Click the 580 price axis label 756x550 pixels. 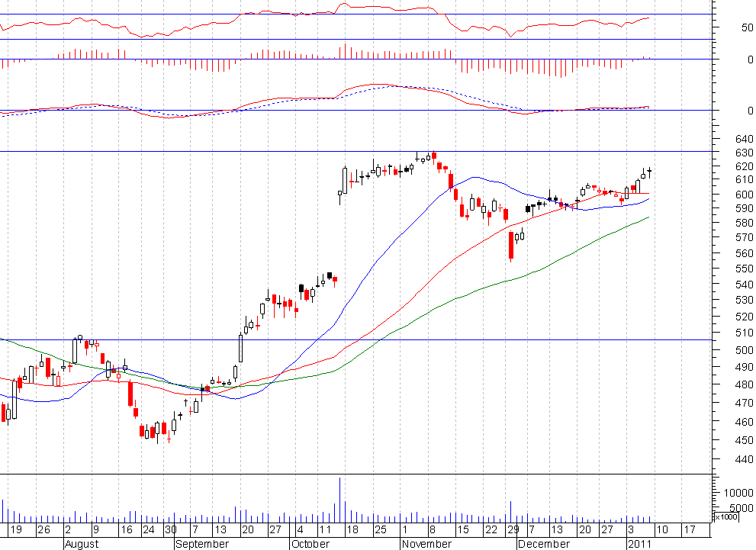pyautogui.click(x=744, y=224)
